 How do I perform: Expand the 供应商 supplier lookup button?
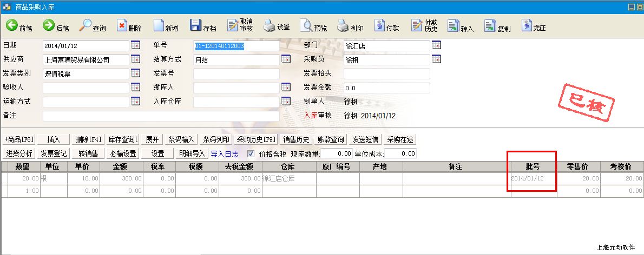pyautogui.click(x=135, y=59)
